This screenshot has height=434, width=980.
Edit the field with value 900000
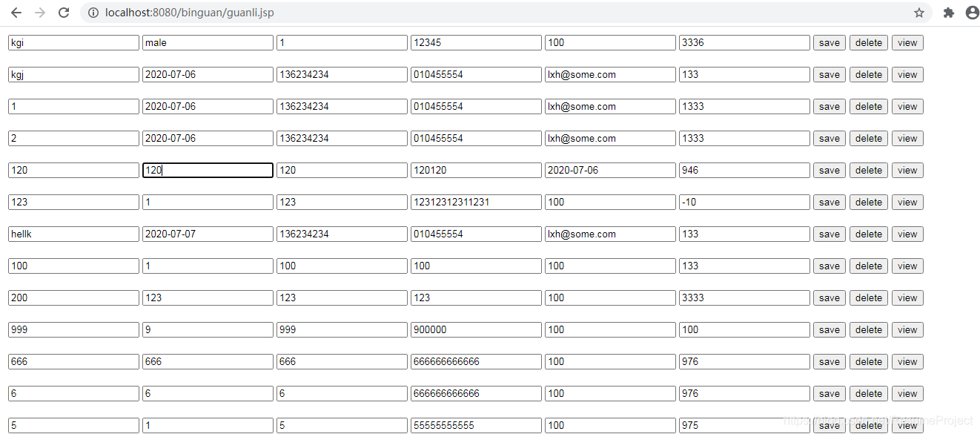476,330
